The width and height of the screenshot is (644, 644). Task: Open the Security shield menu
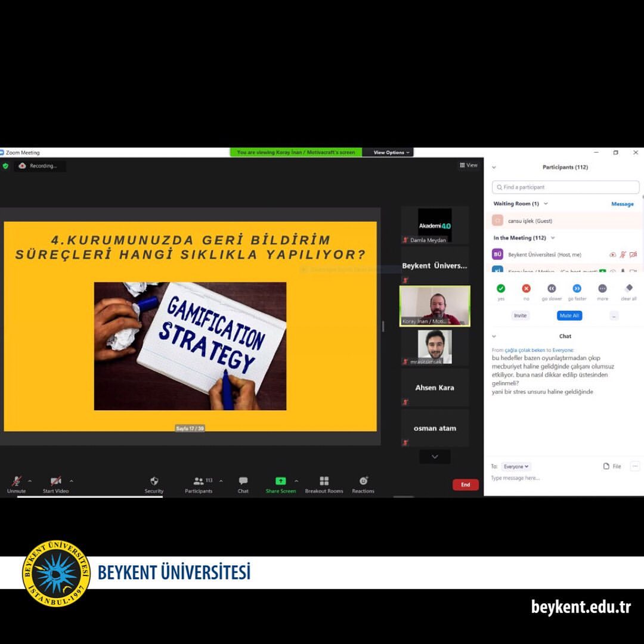[x=154, y=484]
